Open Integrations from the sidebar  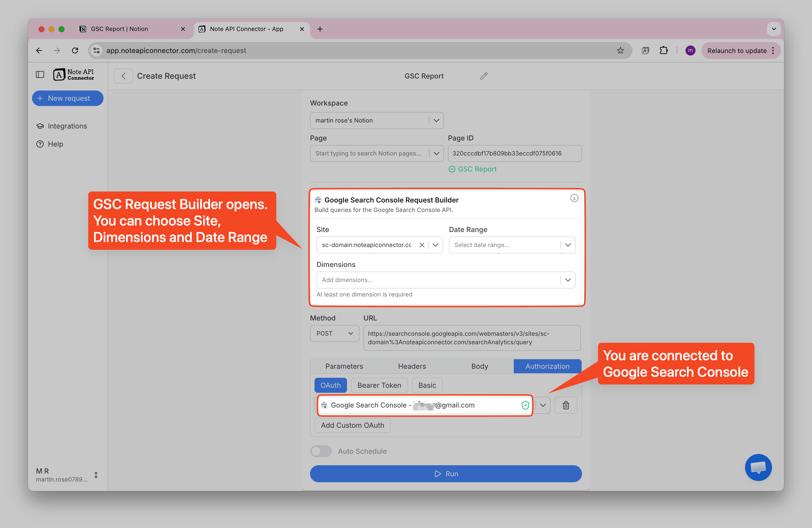click(67, 126)
